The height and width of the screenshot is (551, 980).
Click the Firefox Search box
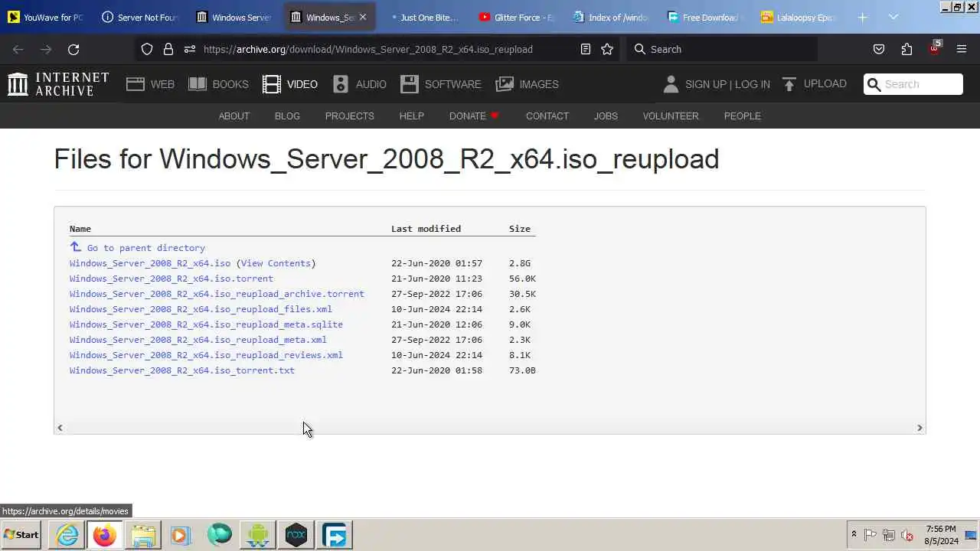pos(722,49)
